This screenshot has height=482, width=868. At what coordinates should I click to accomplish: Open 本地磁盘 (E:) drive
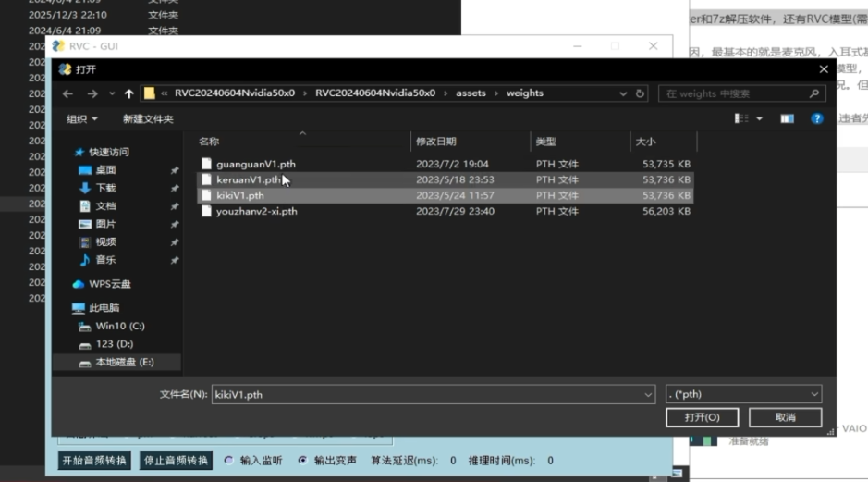[125, 363]
